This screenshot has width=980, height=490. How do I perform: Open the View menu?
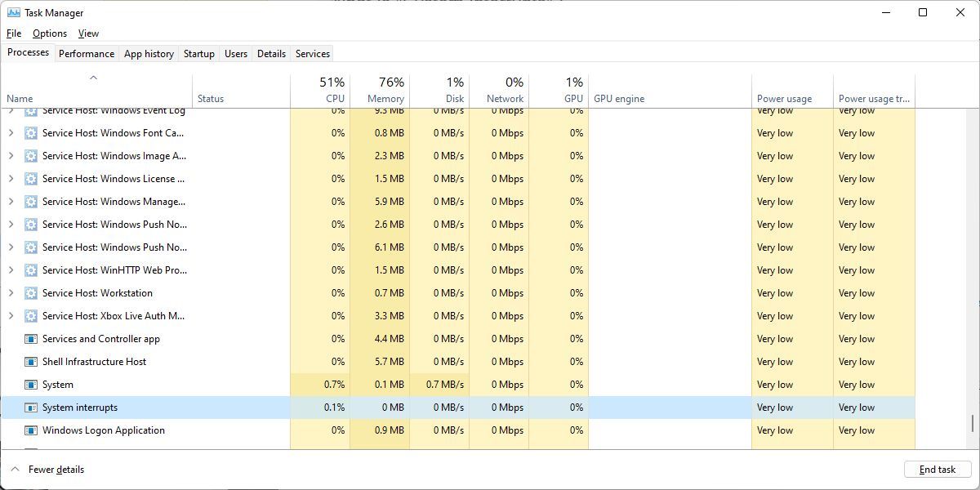(x=88, y=33)
